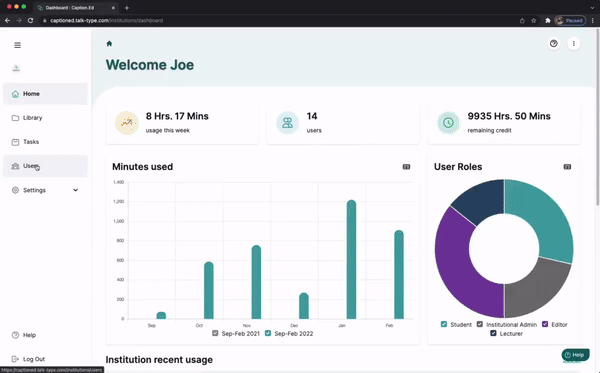Toggle the hamburger sidebar menu
Screen dimensions: 600x373
pos(18,45)
